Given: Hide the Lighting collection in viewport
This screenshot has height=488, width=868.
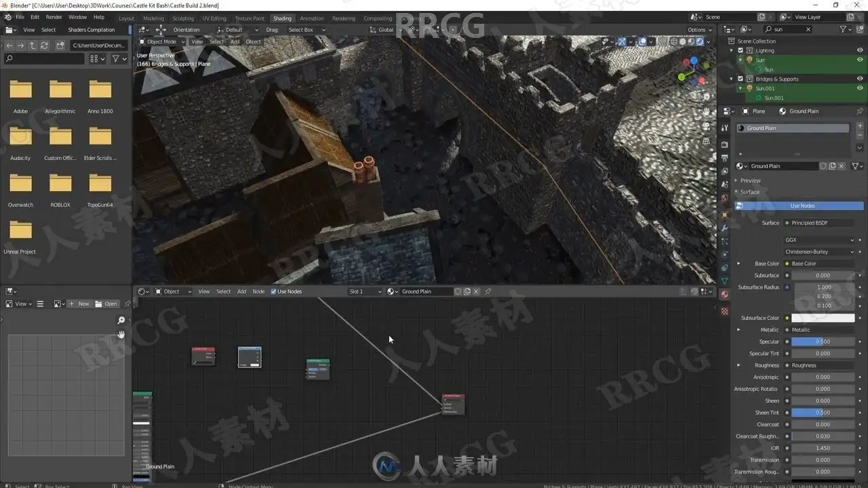Looking at the screenshot, I should (x=860, y=50).
